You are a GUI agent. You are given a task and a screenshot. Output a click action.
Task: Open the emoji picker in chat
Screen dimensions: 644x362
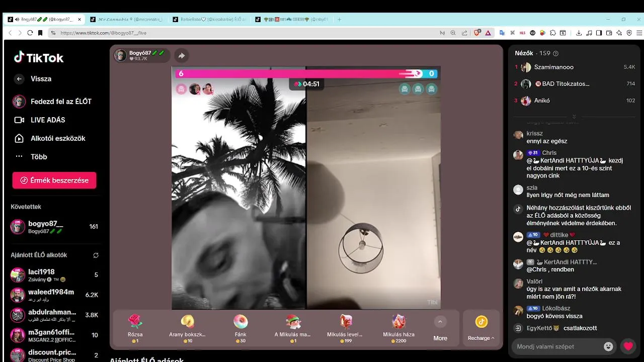609,346
